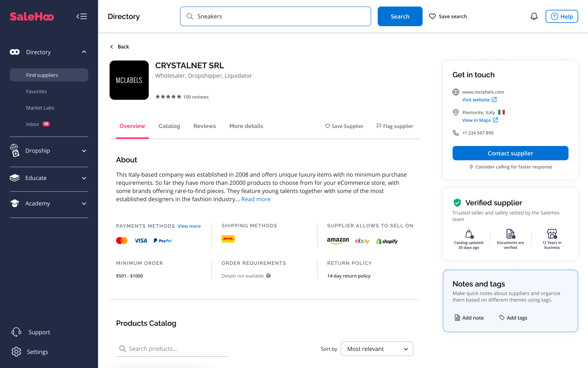Open notifications bell
The width and height of the screenshot is (588, 368).
pos(534,16)
